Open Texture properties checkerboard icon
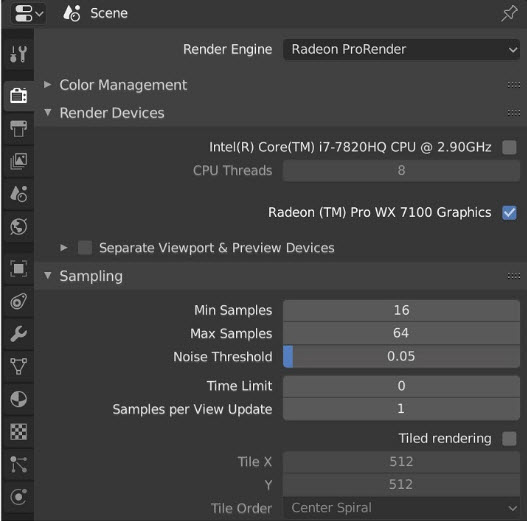Screen dimensions: 527x521 coord(18,432)
